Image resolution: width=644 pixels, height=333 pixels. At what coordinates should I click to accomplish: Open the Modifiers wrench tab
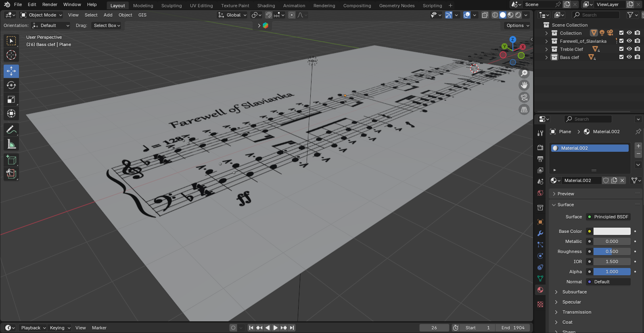click(540, 233)
